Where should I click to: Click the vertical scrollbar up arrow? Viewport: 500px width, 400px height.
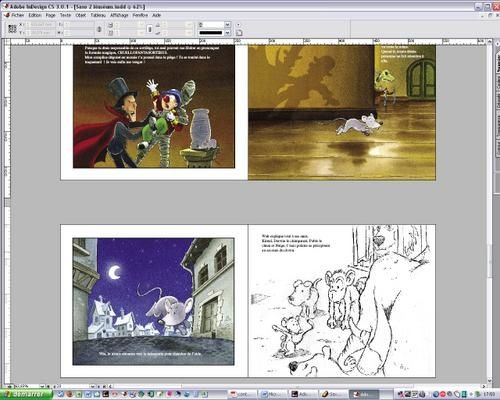click(490, 41)
